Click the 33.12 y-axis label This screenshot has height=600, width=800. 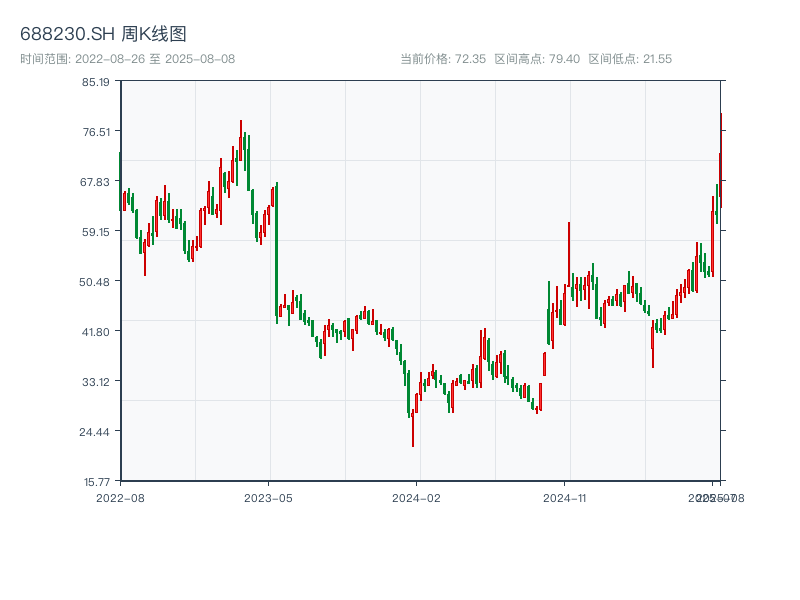pos(96,382)
